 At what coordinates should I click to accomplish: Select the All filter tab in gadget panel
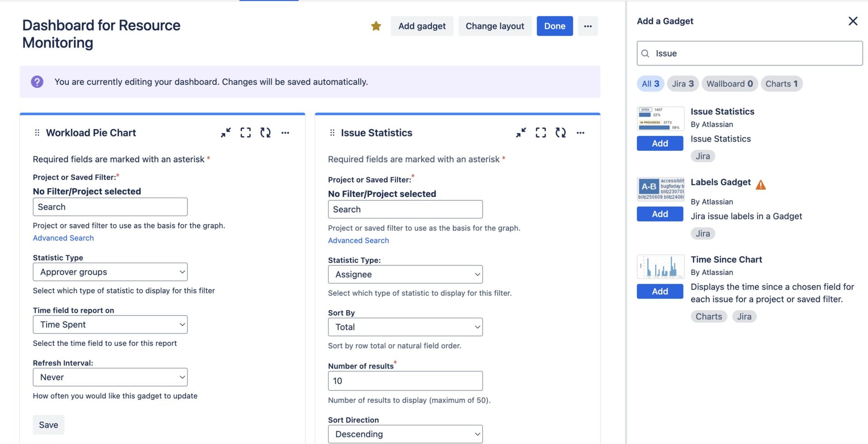[x=650, y=84]
